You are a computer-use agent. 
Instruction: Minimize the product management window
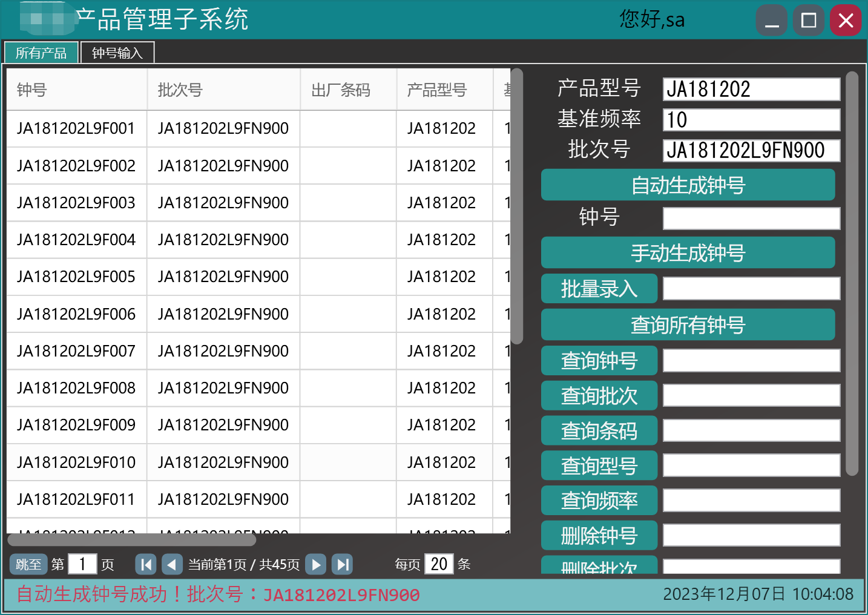[x=772, y=21]
